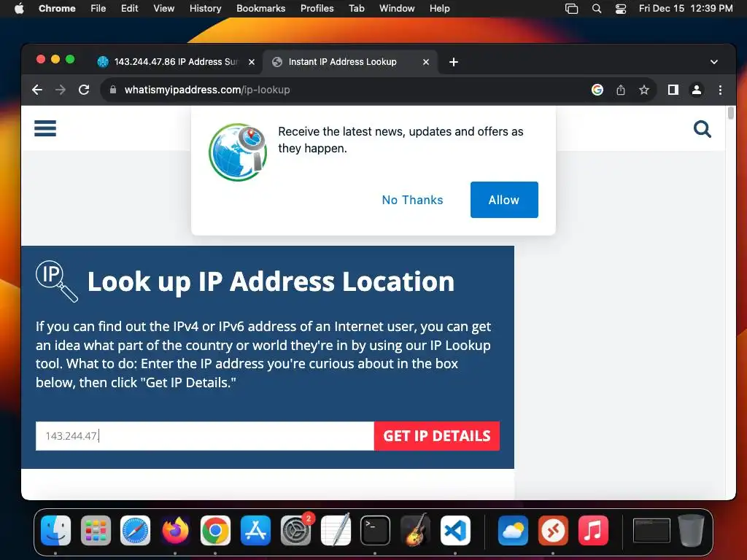Open Terminal from the Dock

[376, 530]
